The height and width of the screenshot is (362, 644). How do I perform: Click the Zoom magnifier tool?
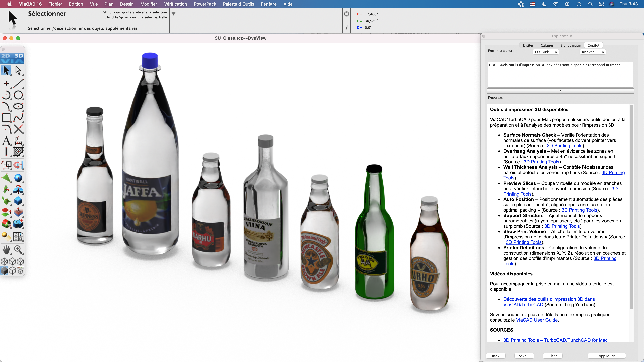[18, 249]
